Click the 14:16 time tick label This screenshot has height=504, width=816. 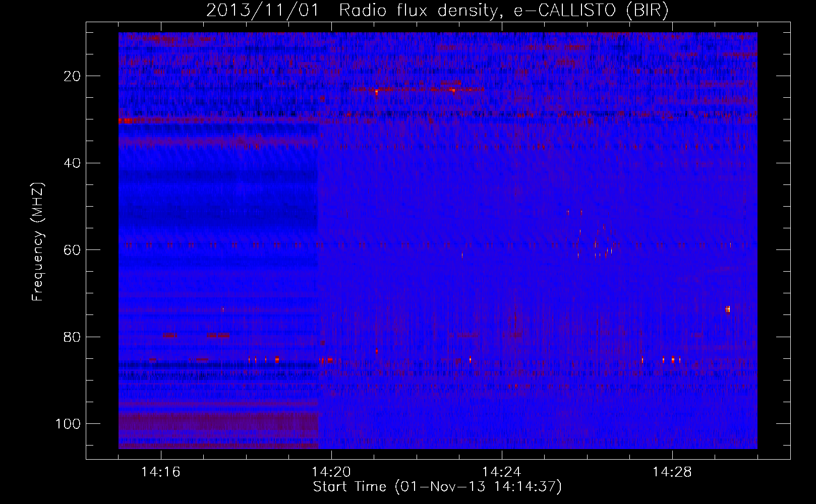tap(161, 472)
